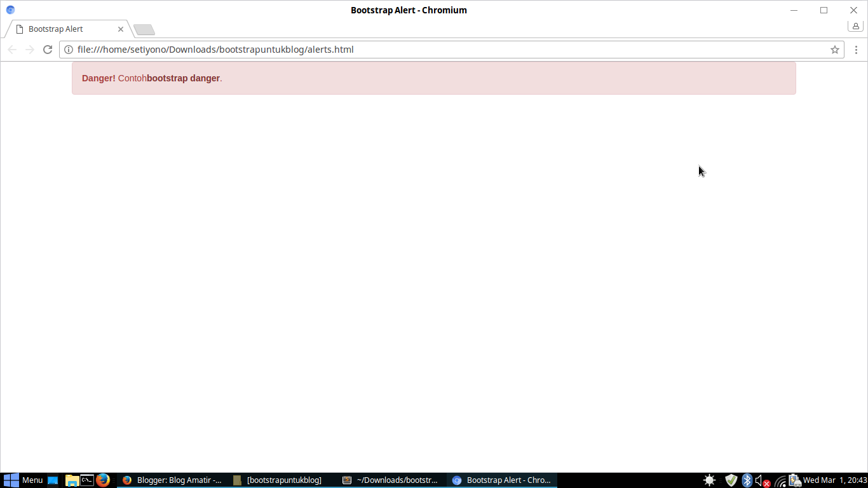Click the green shield security tray icon
Viewport: 868px width, 488px height.
731,480
